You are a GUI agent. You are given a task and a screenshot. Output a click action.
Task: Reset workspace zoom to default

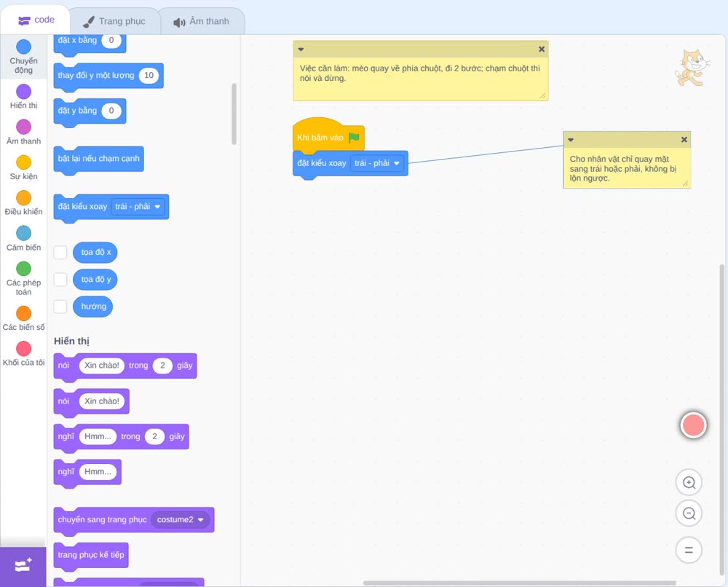(x=689, y=550)
